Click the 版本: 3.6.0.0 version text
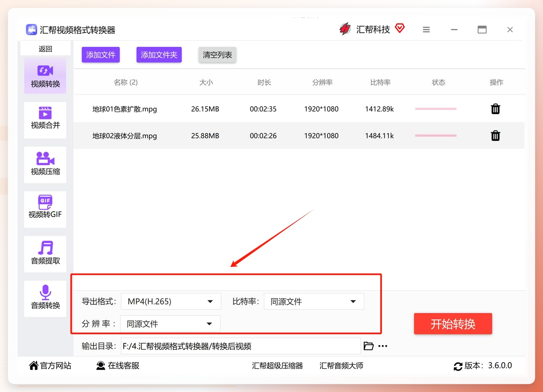Screen dimensions: 543x392 (x=488, y=365)
